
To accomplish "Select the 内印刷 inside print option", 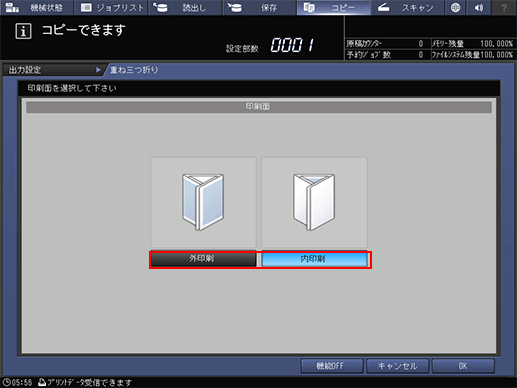I will click(314, 259).
